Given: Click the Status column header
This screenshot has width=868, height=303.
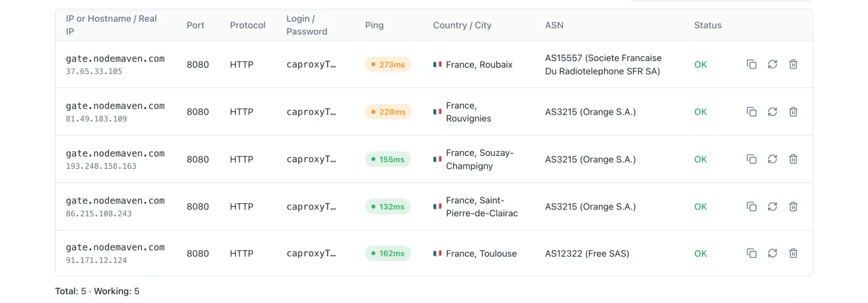Looking at the screenshot, I should coord(707,25).
